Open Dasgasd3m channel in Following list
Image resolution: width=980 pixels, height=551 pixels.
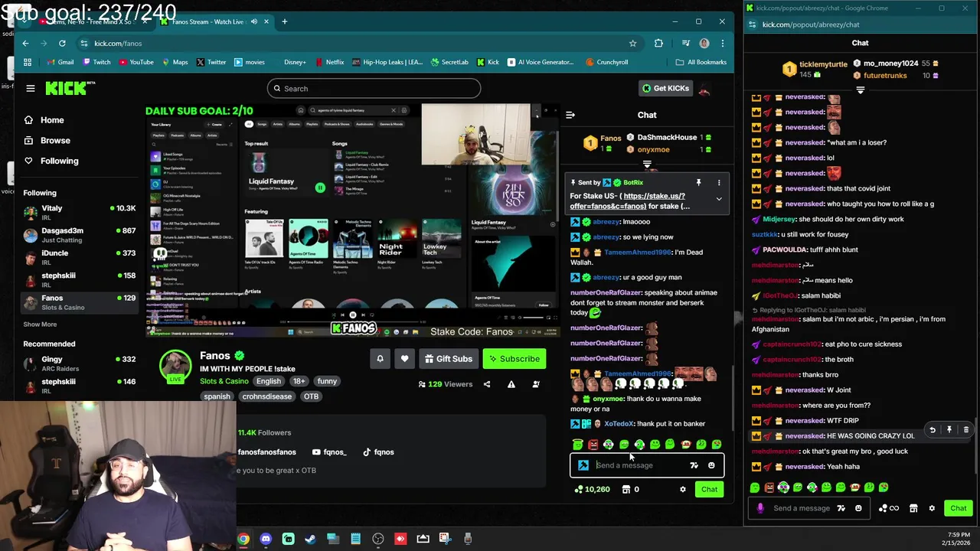click(79, 235)
